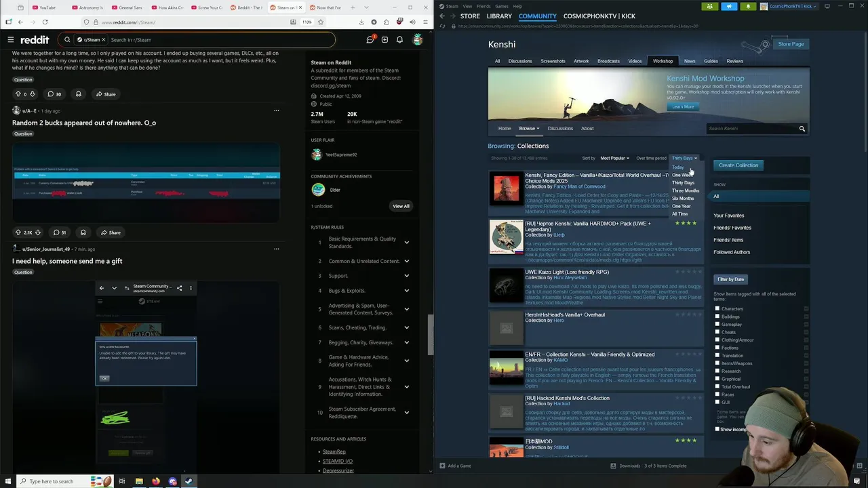Open Steam notifications bell button

[748, 6]
